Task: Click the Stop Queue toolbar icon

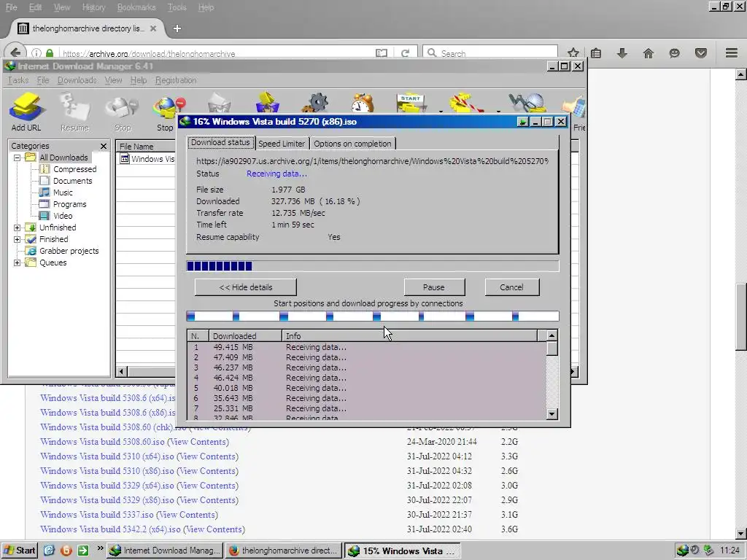Action: [x=466, y=102]
